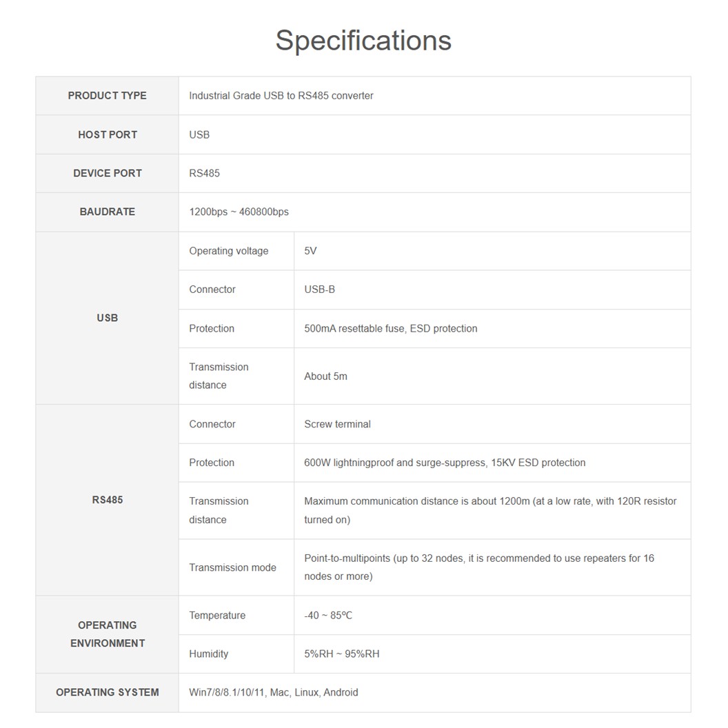Click the Industrial Grade USB to RS485 converter text
Screen dimensions: 728x728
[x=281, y=96]
